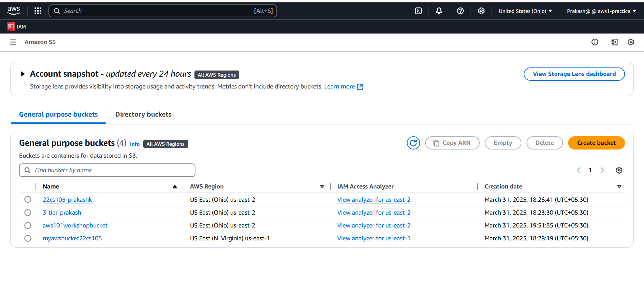
Task: Open the aws101workshopbucket bucket
Action: (x=75, y=225)
